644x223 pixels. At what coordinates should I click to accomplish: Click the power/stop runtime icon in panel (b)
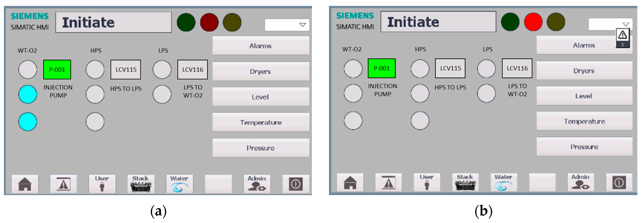pyautogui.click(x=619, y=183)
